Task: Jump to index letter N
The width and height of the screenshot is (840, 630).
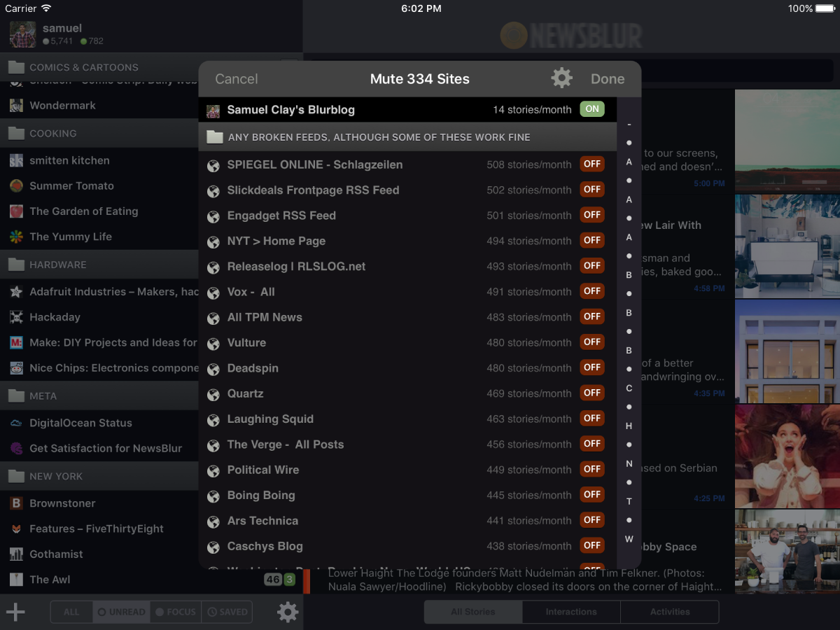Action: coord(629,463)
